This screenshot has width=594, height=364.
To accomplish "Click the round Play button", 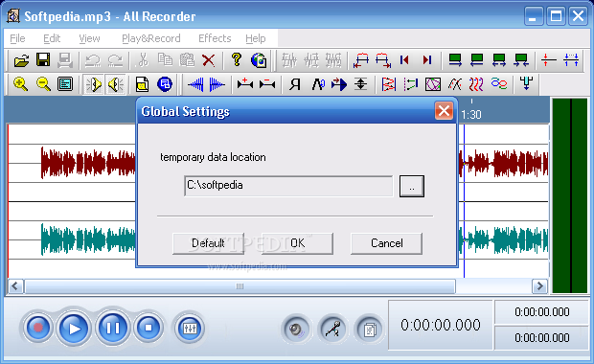I will (x=74, y=329).
